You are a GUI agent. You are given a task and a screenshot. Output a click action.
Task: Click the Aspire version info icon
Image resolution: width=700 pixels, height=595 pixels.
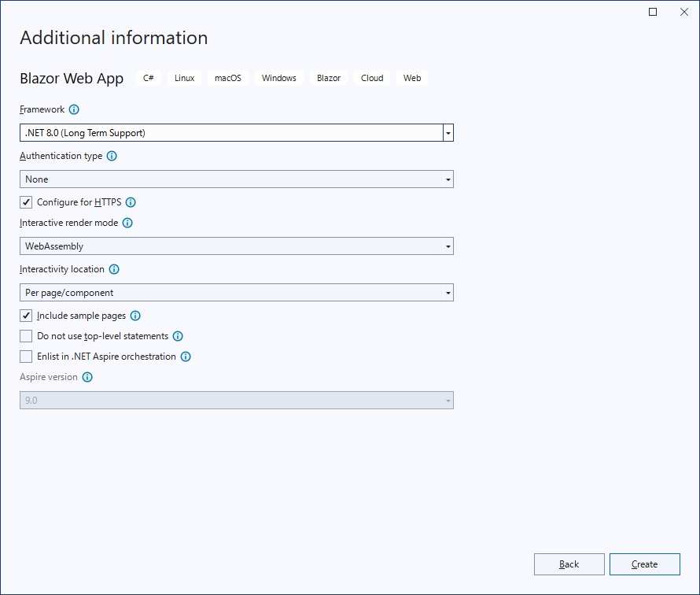pos(87,377)
